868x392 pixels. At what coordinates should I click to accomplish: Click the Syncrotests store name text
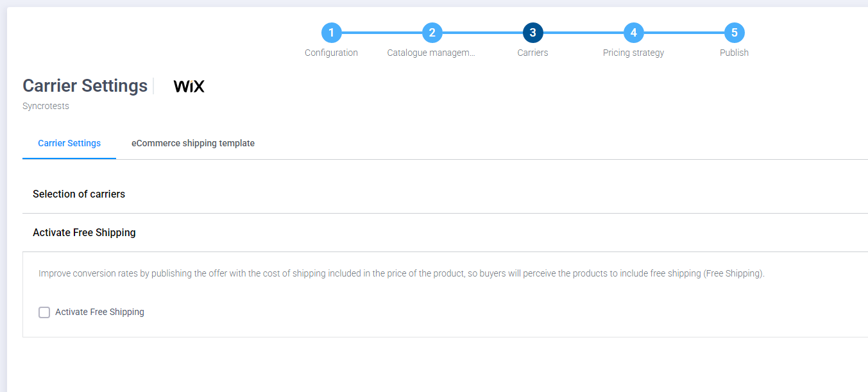pyautogui.click(x=46, y=106)
